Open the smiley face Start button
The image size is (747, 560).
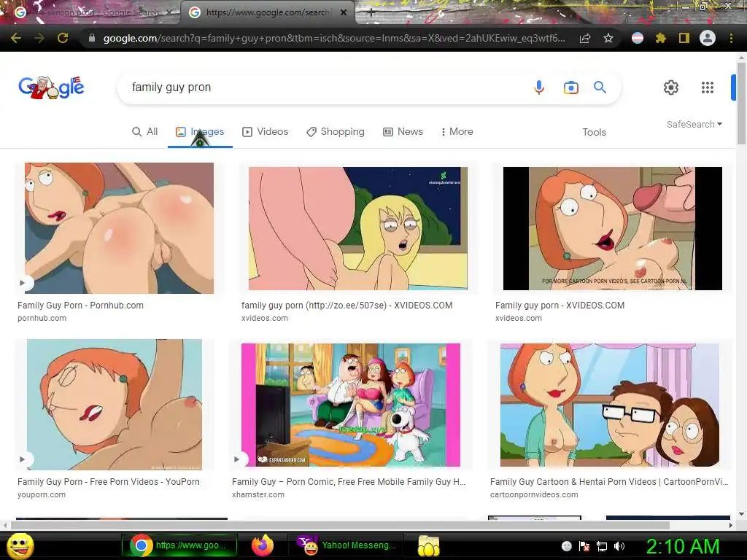click(x=20, y=545)
